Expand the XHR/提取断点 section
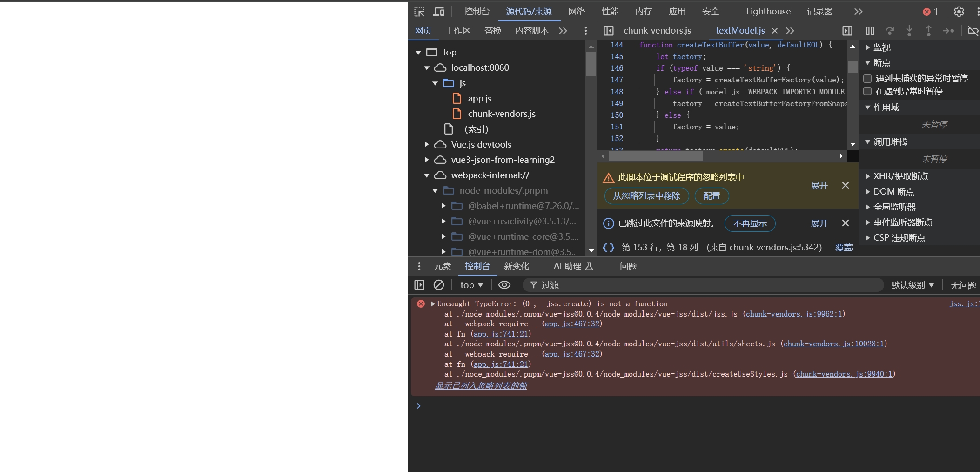Image resolution: width=980 pixels, height=472 pixels. pos(868,176)
